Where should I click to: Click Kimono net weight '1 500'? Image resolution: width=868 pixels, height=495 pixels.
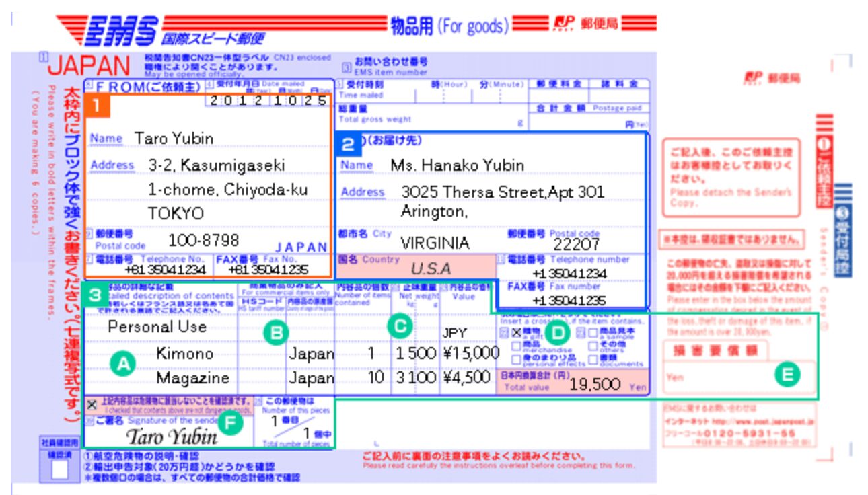point(416,354)
